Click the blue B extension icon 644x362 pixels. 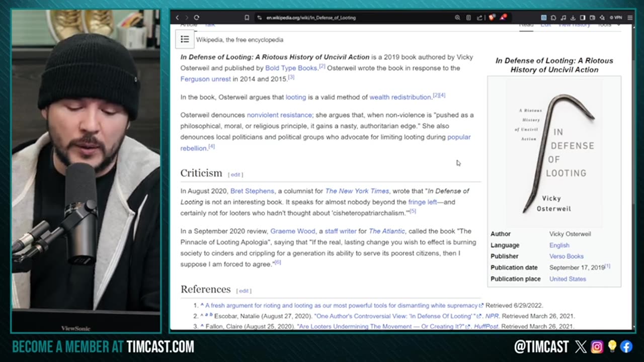[x=544, y=18]
